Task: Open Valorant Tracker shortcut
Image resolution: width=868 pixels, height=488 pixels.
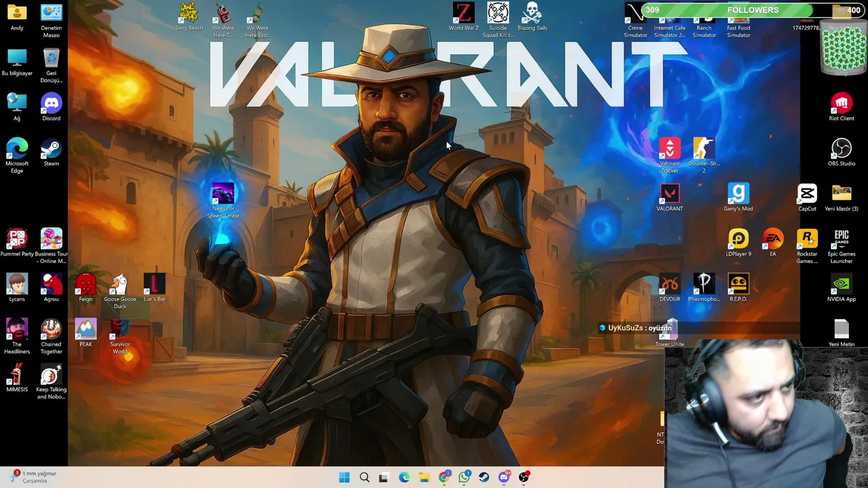Action: point(669,157)
